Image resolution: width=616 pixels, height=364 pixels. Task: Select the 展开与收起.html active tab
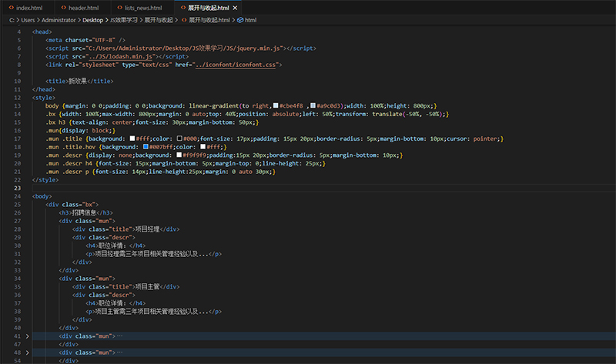point(208,8)
